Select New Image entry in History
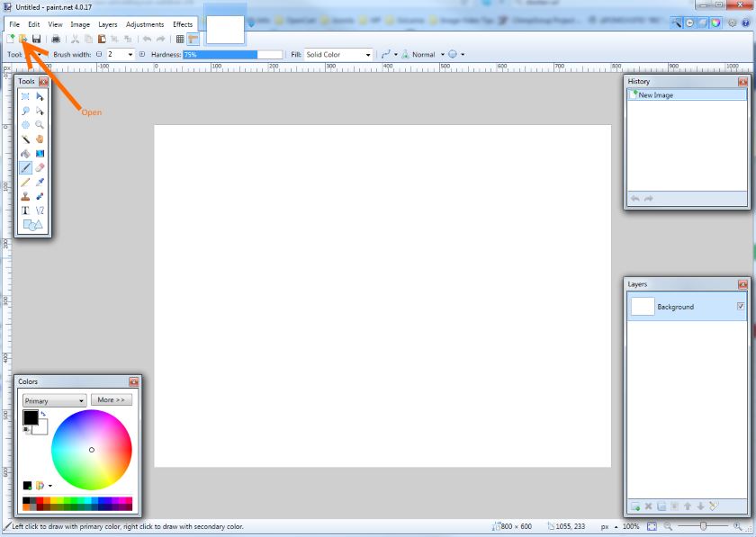 coord(655,95)
